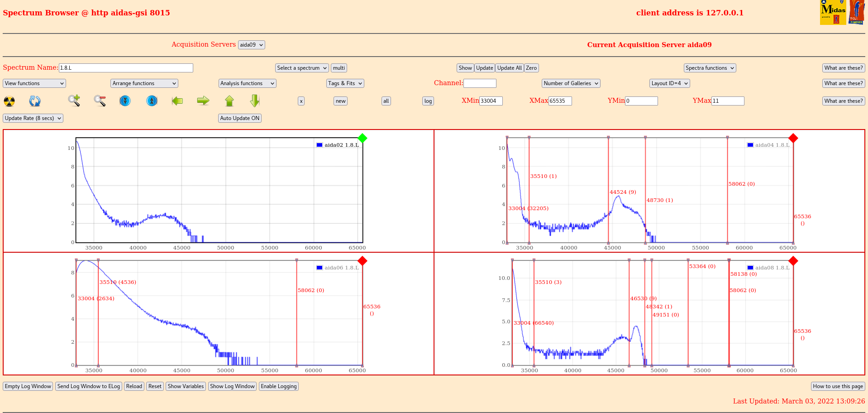The height and width of the screenshot is (413, 868).
Task: Click the Enable Logging button
Action: (279, 386)
